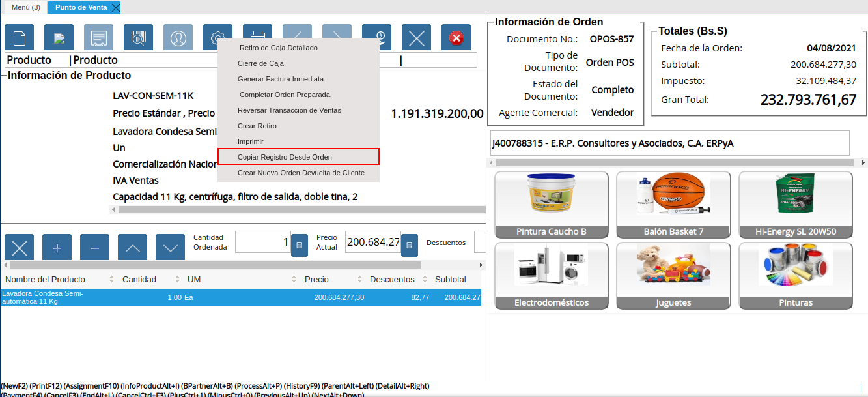Click the payment collection icon
Viewport: 868px width, 397px height.
tap(377, 37)
